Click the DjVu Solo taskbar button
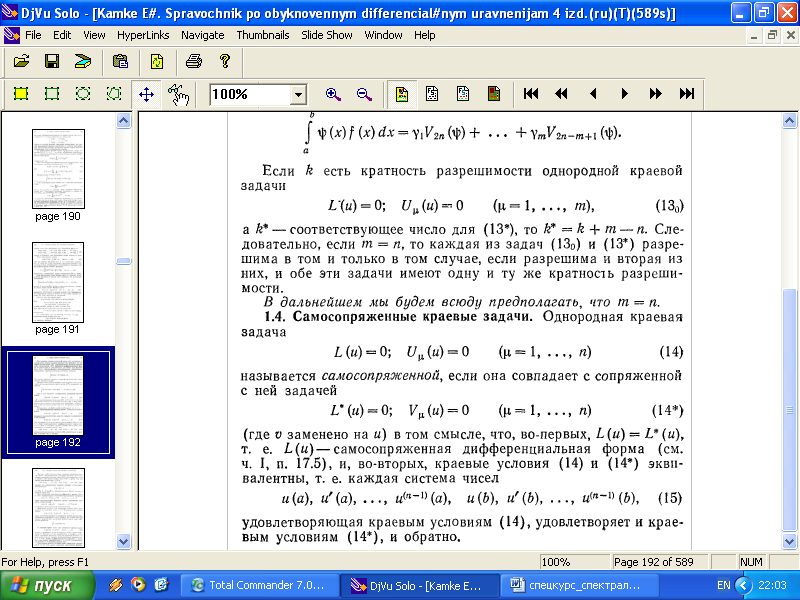 click(419, 585)
